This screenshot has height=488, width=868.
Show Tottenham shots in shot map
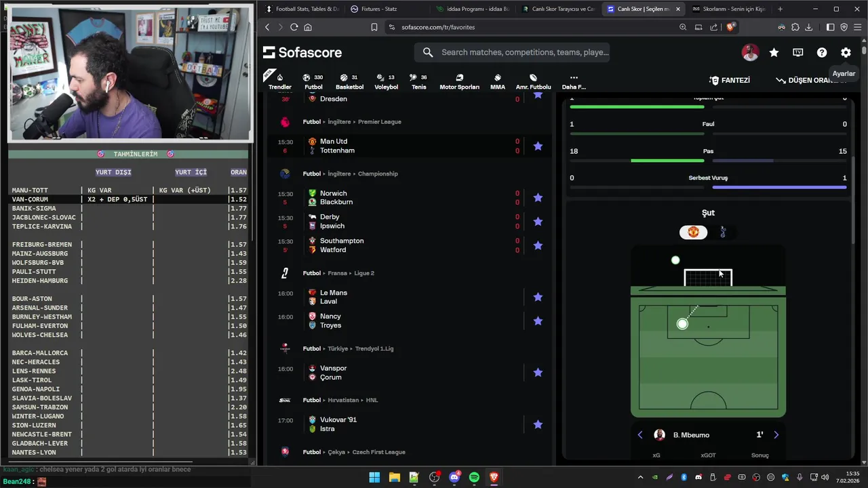tap(723, 232)
